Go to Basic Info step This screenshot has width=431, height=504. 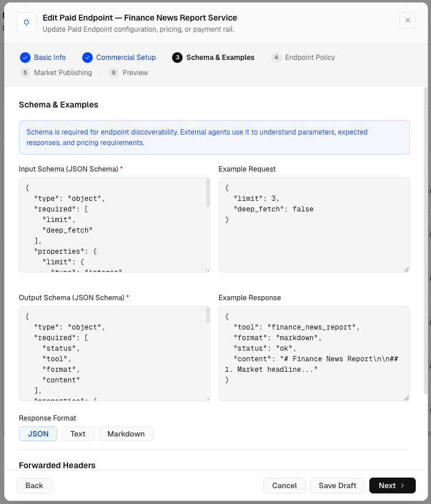coord(50,58)
